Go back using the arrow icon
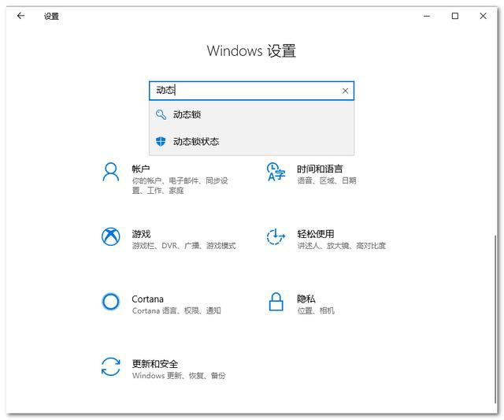504x420 pixels. point(21,16)
